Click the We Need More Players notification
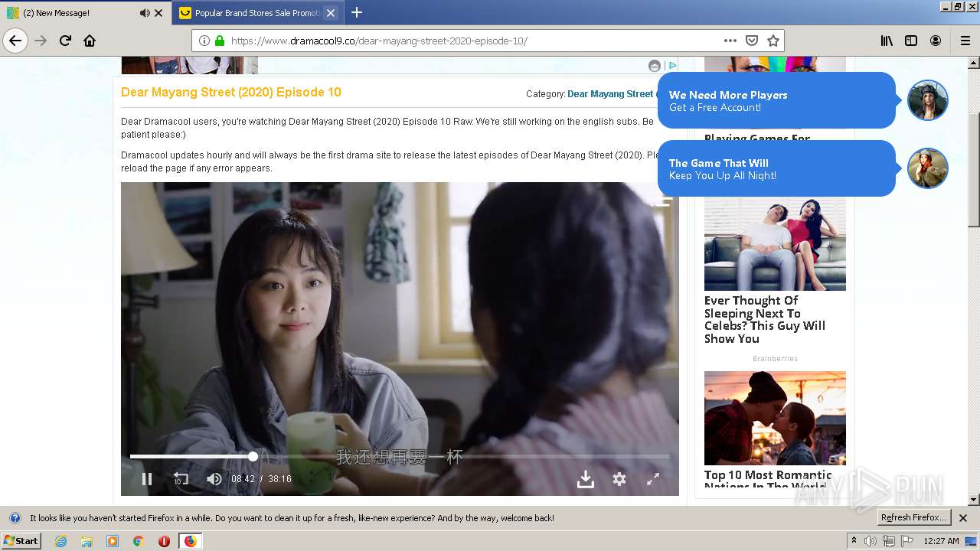This screenshot has height=551, width=980. [776, 100]
